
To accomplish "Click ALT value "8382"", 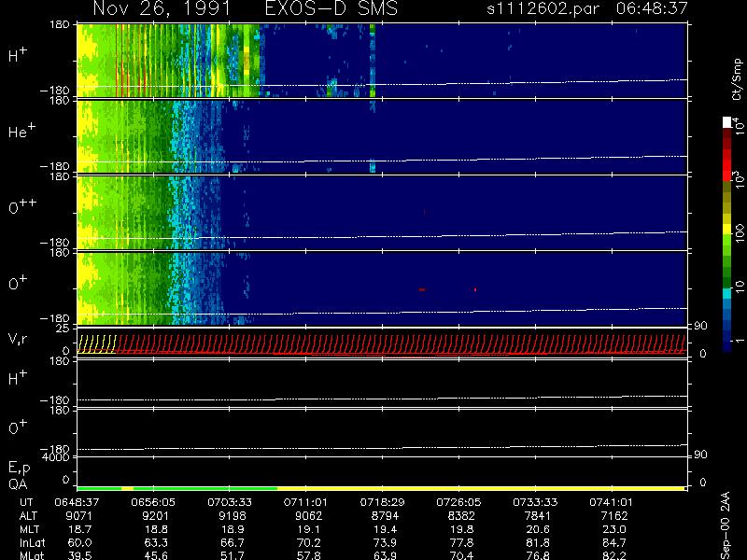I will [461, 516].
